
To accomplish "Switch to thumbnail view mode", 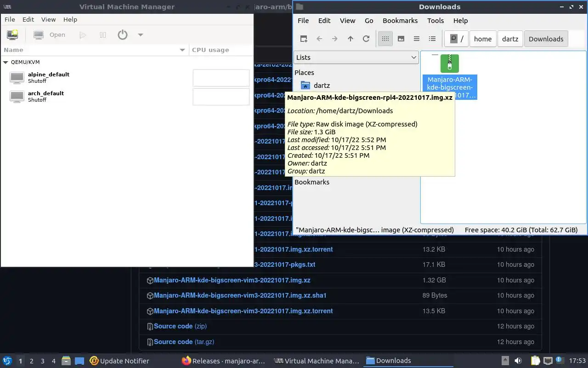I will tap(401, 39).
